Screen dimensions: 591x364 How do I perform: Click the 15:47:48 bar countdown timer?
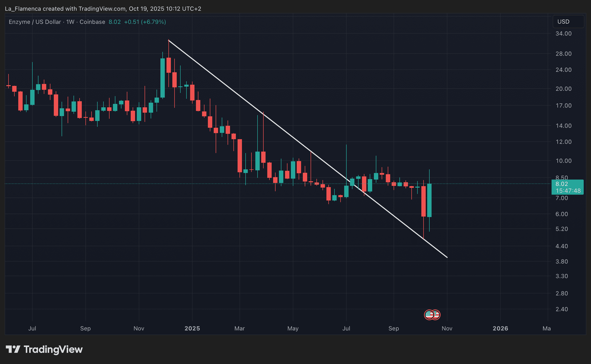[x=568, y=191]
